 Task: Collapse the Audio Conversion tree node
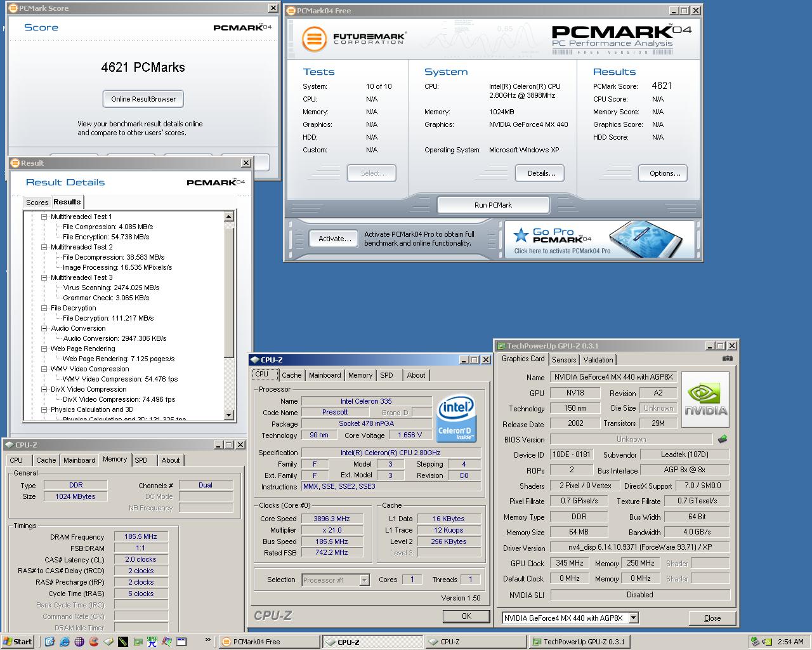44,328
